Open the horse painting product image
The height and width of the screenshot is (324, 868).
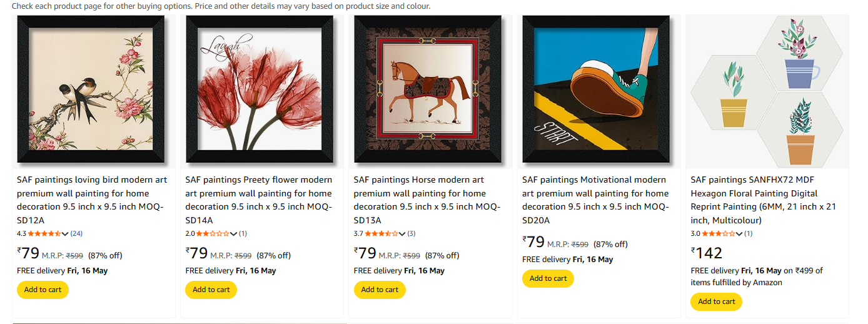pyautogui.click(x=428, y=89)
